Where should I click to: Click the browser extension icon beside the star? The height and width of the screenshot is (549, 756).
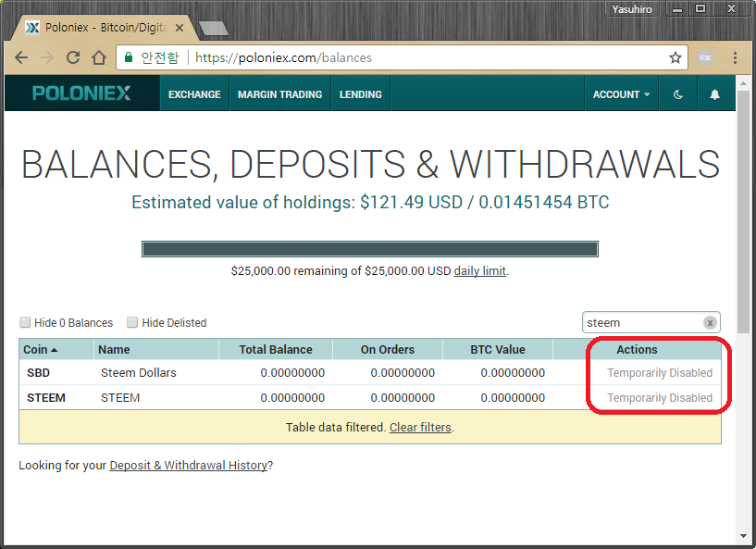click(705, 58)
